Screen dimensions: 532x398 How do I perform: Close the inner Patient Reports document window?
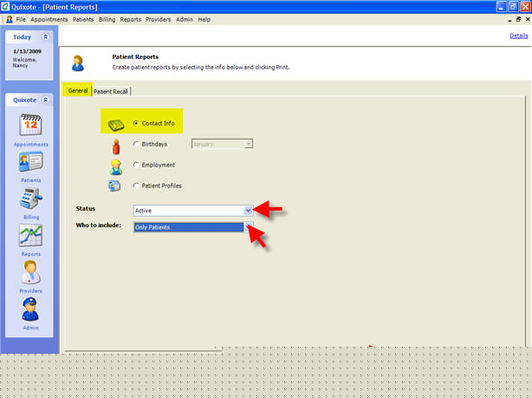(x=528, y=19)
